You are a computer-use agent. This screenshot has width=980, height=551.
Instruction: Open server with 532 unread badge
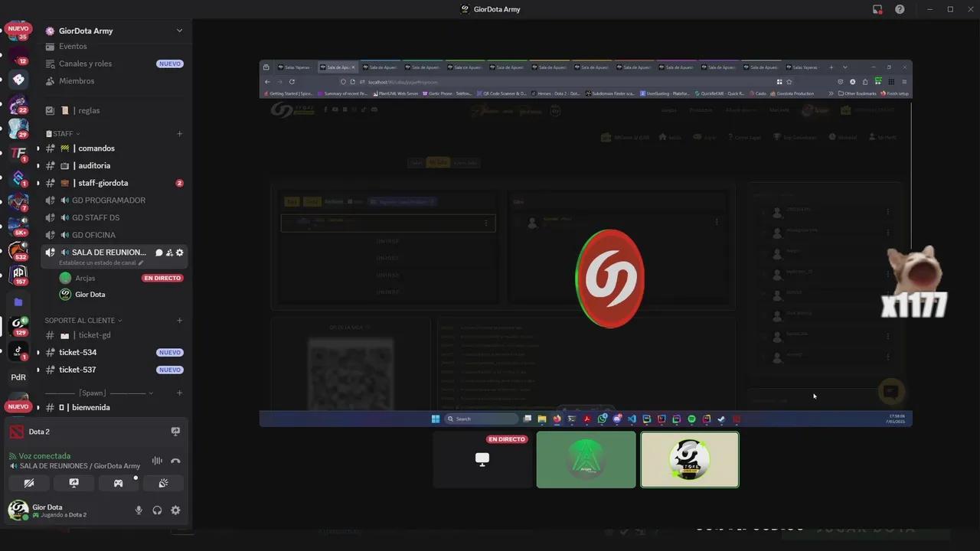pyautogui.click(x=18, y=251)
